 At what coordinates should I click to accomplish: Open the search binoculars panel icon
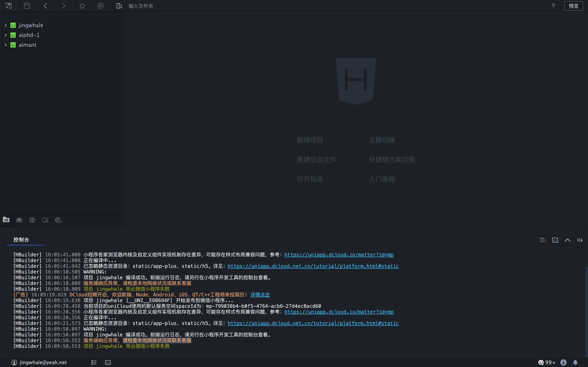tap(19, 220)
